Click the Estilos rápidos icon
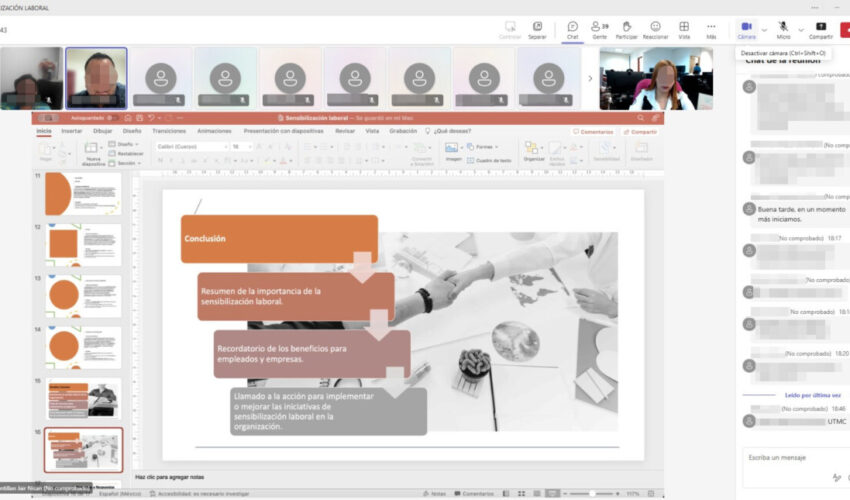850x500 pixels. coord(556,153)
